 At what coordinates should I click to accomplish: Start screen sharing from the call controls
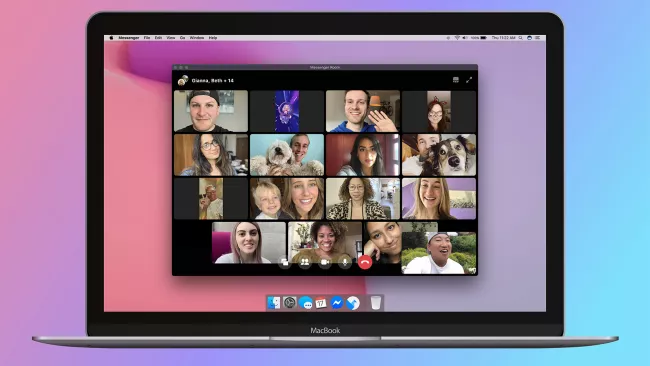(285, 262)
